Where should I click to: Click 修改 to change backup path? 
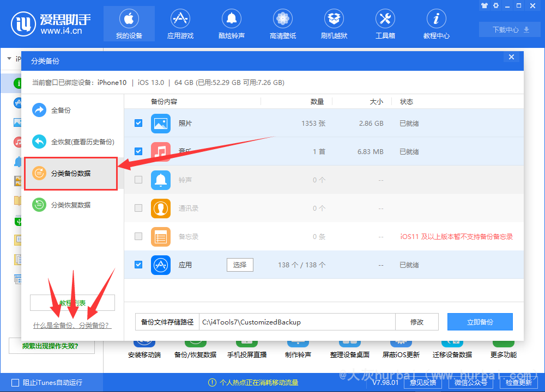(x=416, y=322)
